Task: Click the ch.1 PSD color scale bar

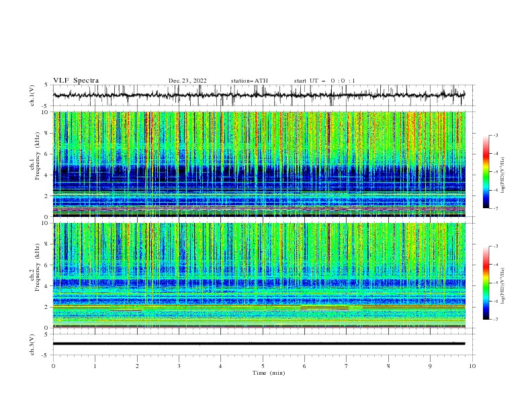Action: tap(486, 171)
